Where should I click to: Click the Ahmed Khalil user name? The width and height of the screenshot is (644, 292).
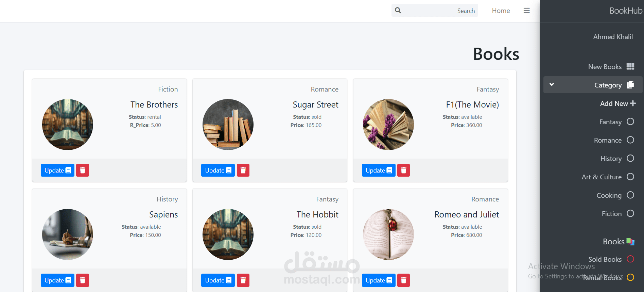click(613, 37)
